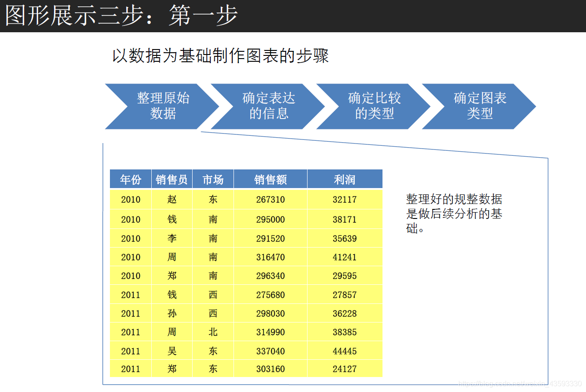586x392 pixels.
Task: Click the 年份 column header
Action: coord(131,179)
